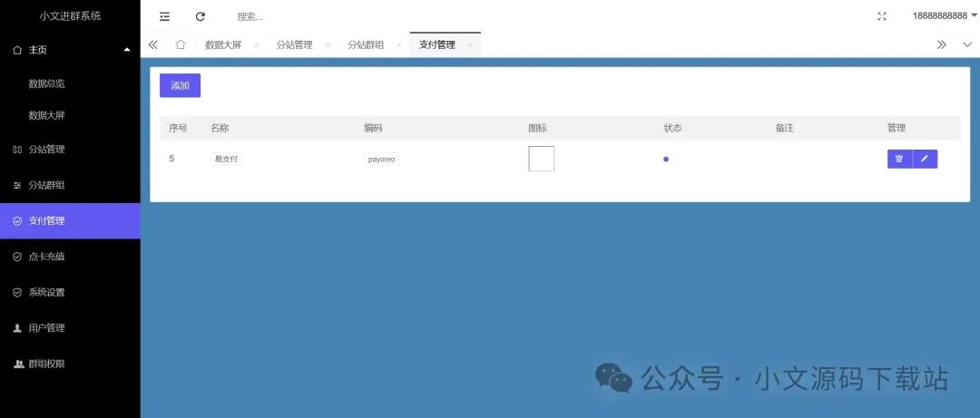Click the 分站群组 sidebar icon

pyautogui.click(x=17, y=186)
